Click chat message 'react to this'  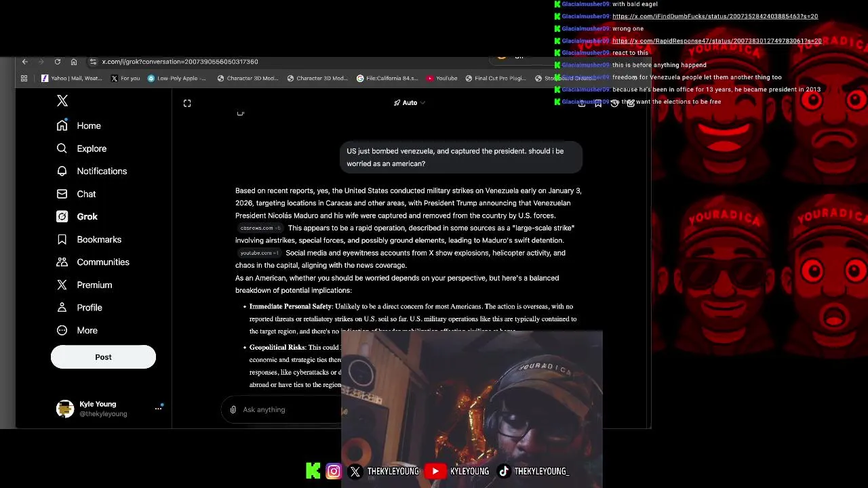pos(630,53)
